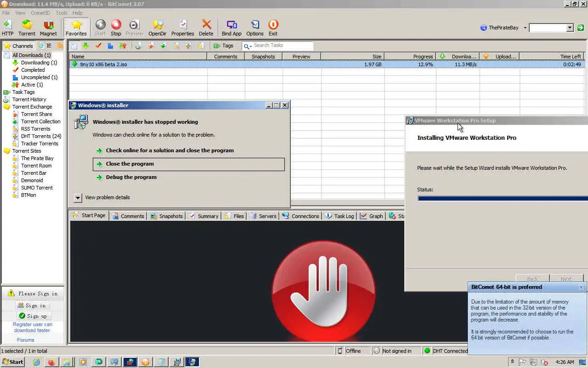Open task Properties from the toolbar
This screenshot has width=588, height=368.
(x=182, y=28)
